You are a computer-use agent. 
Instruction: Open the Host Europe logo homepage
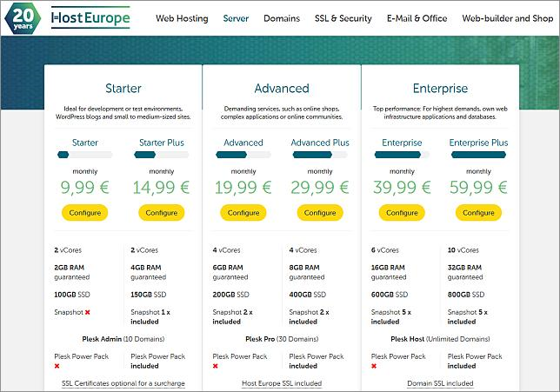tap(90, 17)
